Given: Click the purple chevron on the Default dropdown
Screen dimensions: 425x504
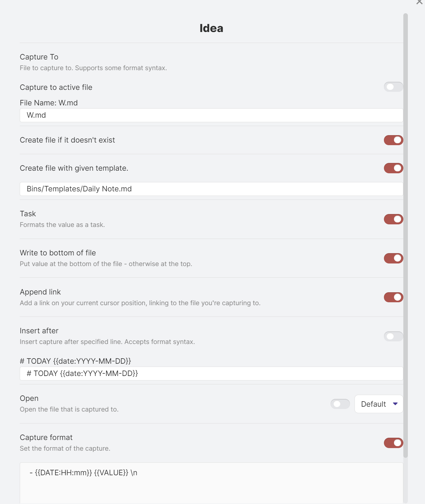Looking at the screenshot, I should point(395,404).
